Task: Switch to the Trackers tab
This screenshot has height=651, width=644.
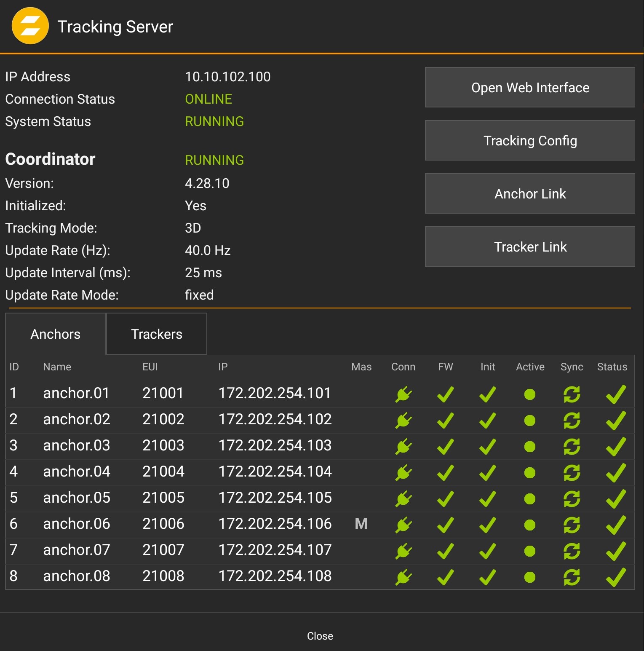Action: click(156, 334)
